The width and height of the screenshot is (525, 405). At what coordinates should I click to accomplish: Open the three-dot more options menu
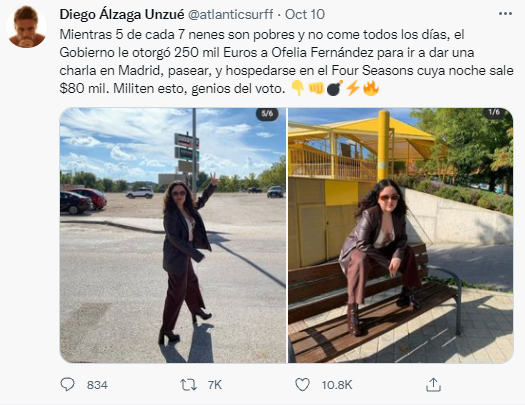[505, 14]
